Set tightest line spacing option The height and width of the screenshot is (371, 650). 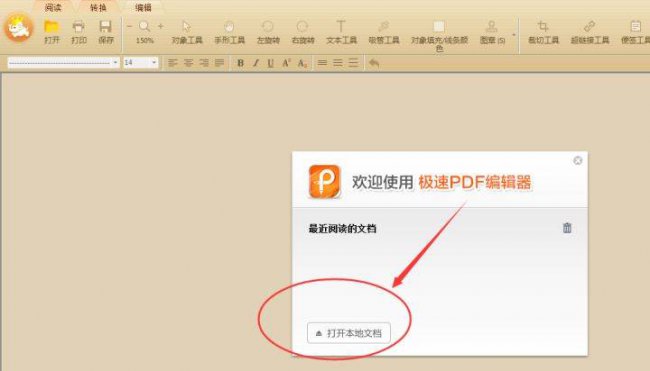(x=322, y=63)
